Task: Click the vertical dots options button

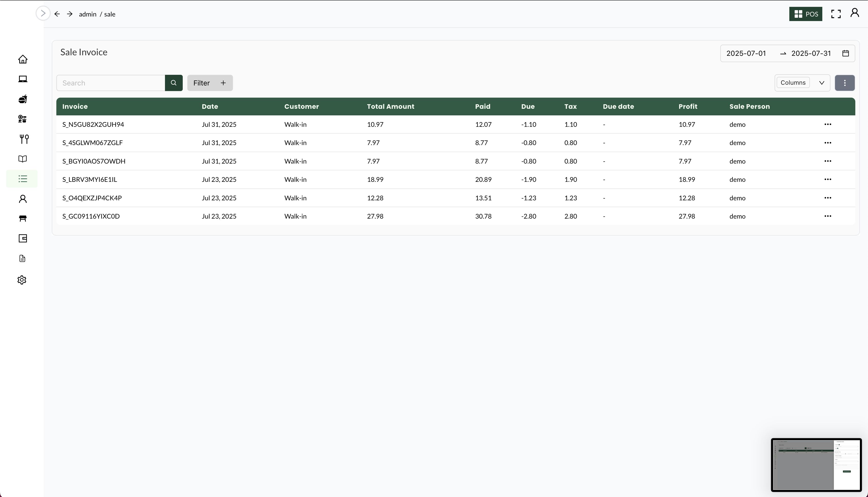Action: (x=844, y=83)
